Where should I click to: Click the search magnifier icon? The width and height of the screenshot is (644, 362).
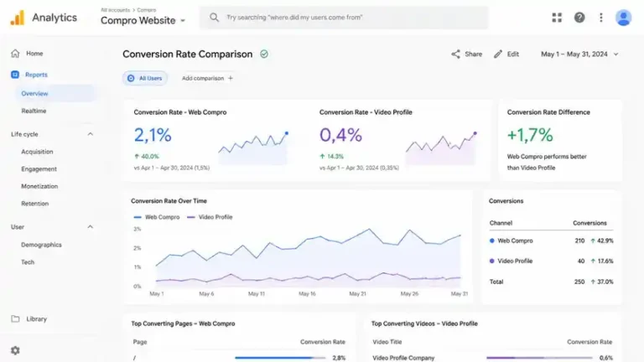click(x=214, y=18)
